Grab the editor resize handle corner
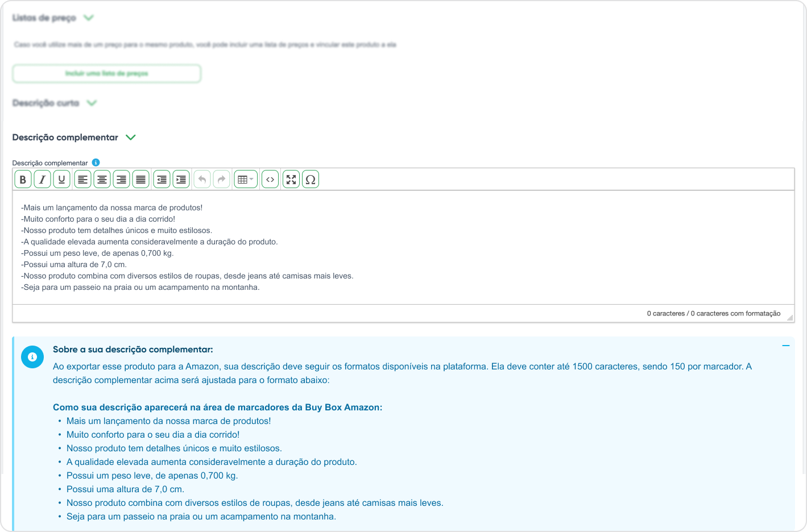 click(x=790, y=318)
